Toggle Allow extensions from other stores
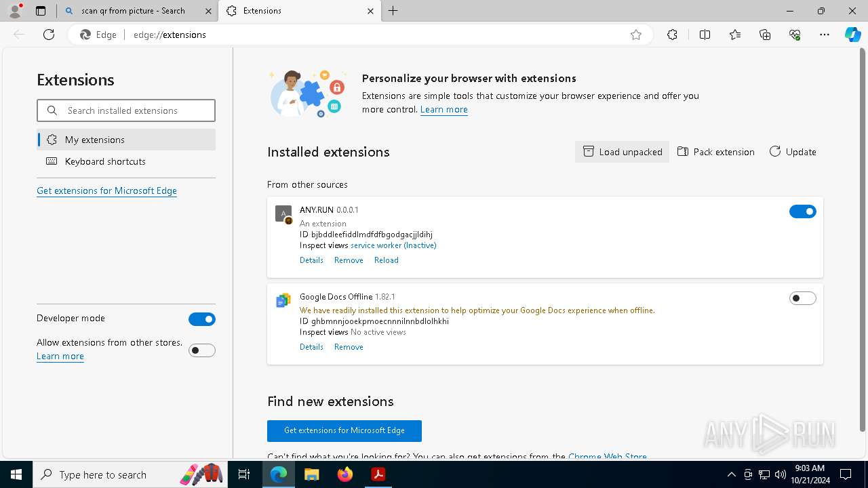 (202, 350)
